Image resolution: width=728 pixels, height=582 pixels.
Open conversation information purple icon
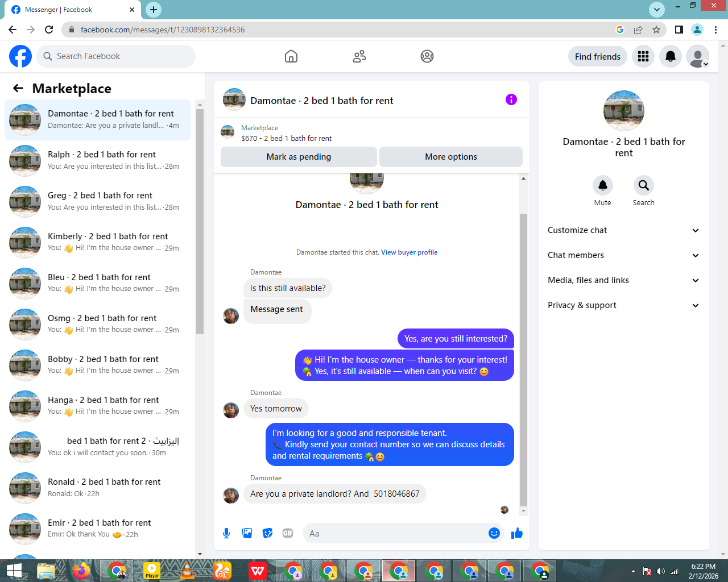(511, 99)
